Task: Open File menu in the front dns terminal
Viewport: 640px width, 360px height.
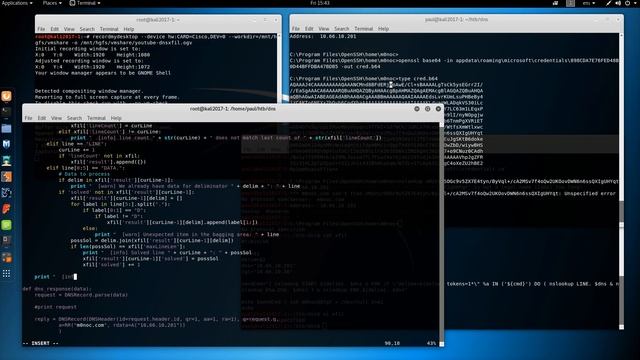Action: pyautogui.click(x=28, y=118)
